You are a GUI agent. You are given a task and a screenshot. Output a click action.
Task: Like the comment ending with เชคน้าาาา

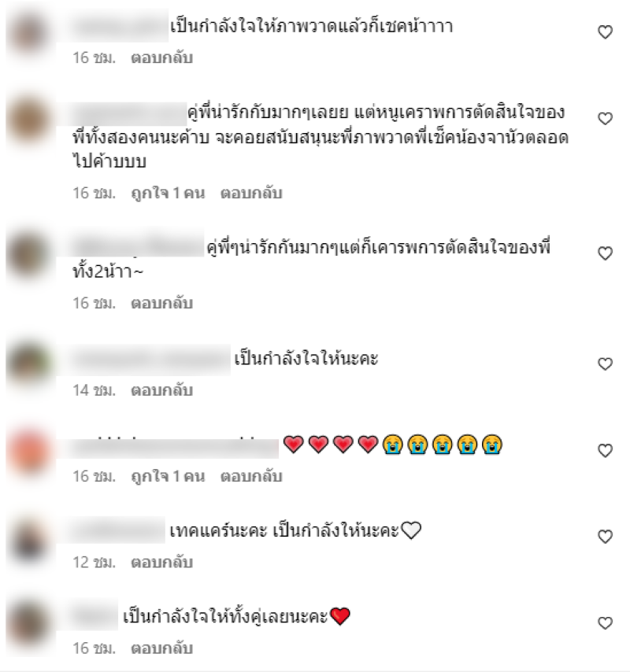(605, 32)
